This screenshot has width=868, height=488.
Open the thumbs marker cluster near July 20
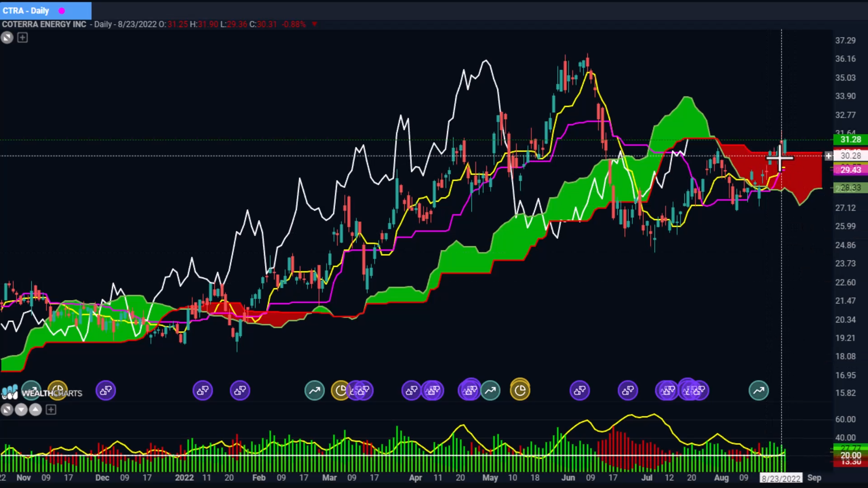point(694,390)
